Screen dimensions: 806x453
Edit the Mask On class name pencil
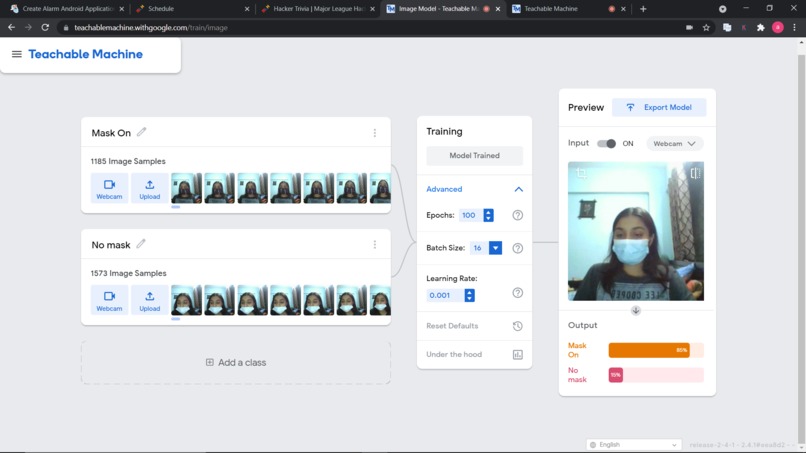point(141,132)
